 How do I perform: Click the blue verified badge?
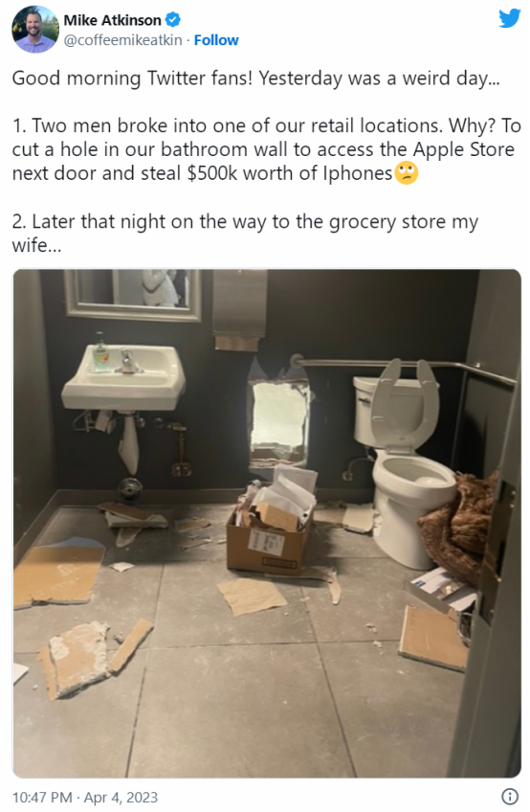click(172, 20)
